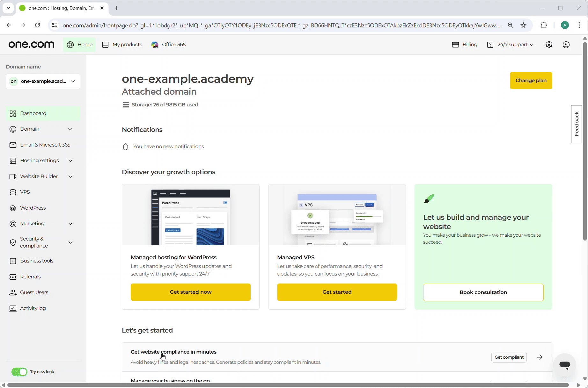Expand the Website Builder submenu chevron
The height and width of the screenshot is (388, 588).
tap(70, 176)
